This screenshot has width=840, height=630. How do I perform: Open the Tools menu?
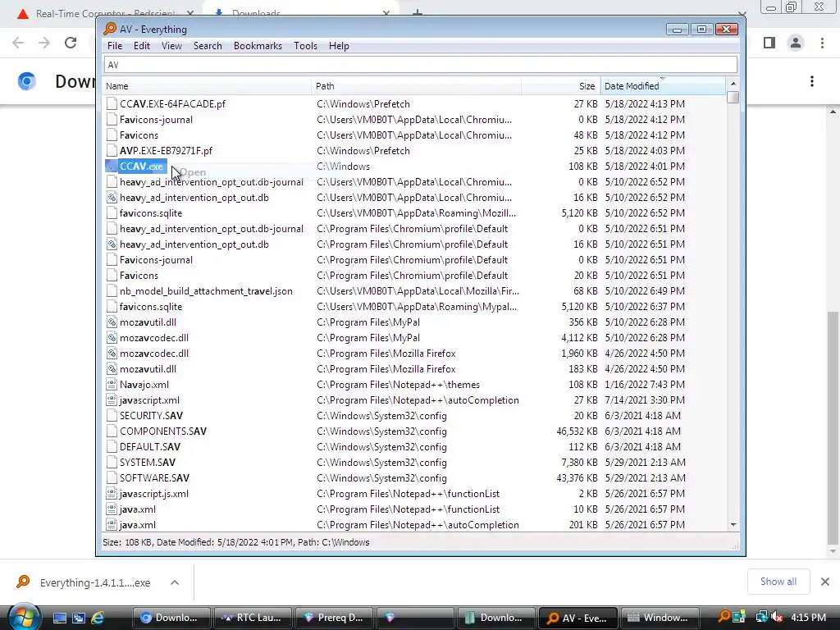click(x=305, y=46)
